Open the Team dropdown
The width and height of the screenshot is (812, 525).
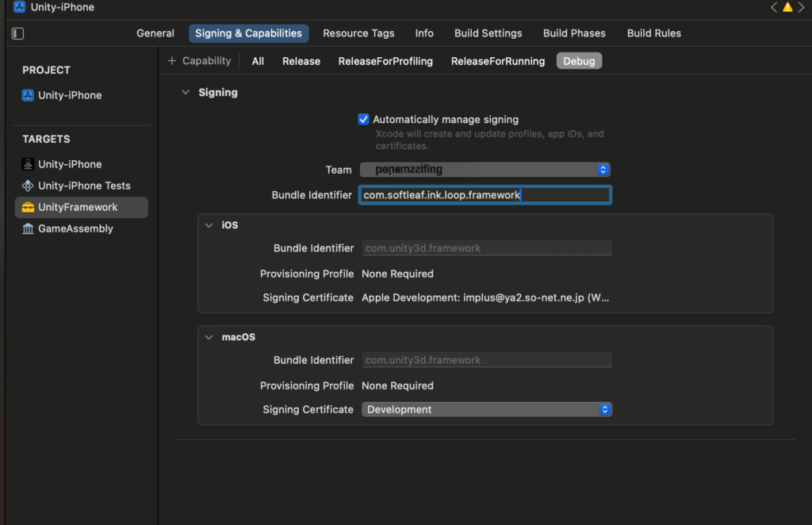485,170
